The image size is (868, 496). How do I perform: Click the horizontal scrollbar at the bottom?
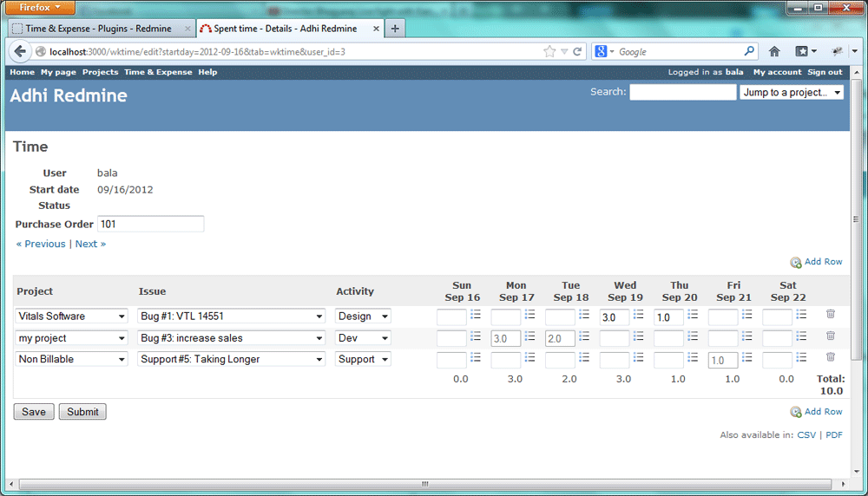tap(425, 484)
